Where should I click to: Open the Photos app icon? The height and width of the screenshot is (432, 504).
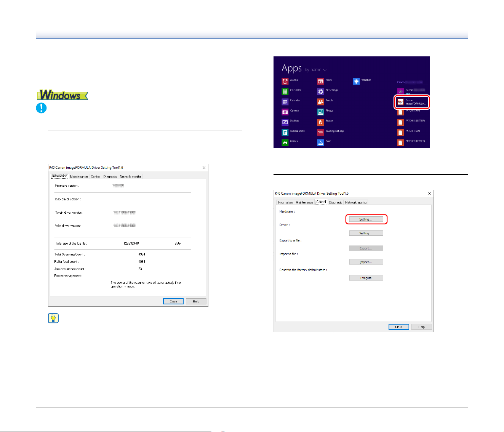(321, 112)
